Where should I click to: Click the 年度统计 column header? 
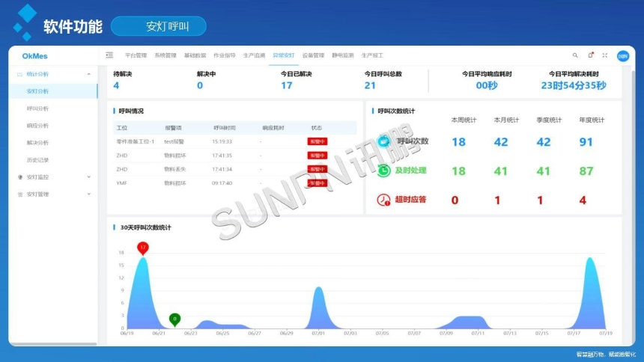(x=592, y=120)
